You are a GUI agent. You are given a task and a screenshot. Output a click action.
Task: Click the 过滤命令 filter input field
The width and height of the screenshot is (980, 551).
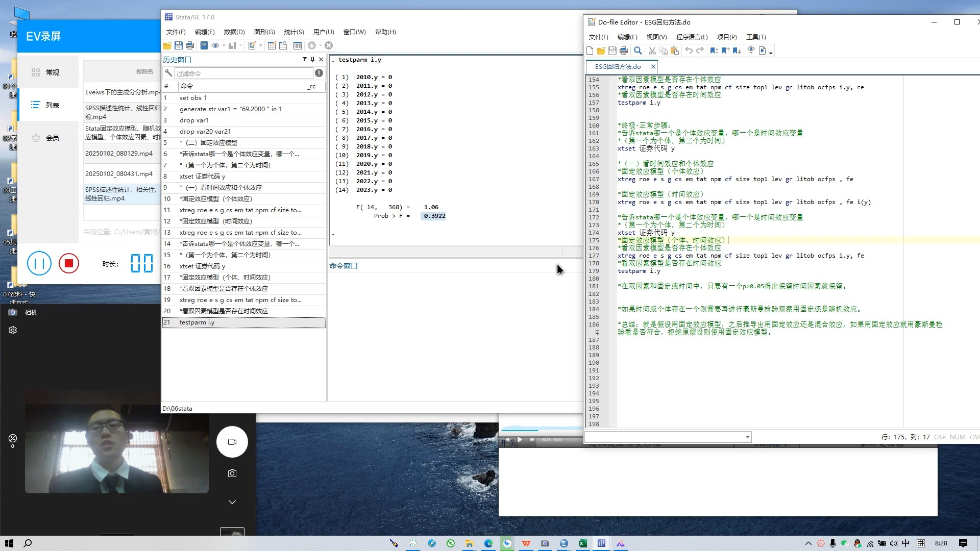(x=243, y=73)
